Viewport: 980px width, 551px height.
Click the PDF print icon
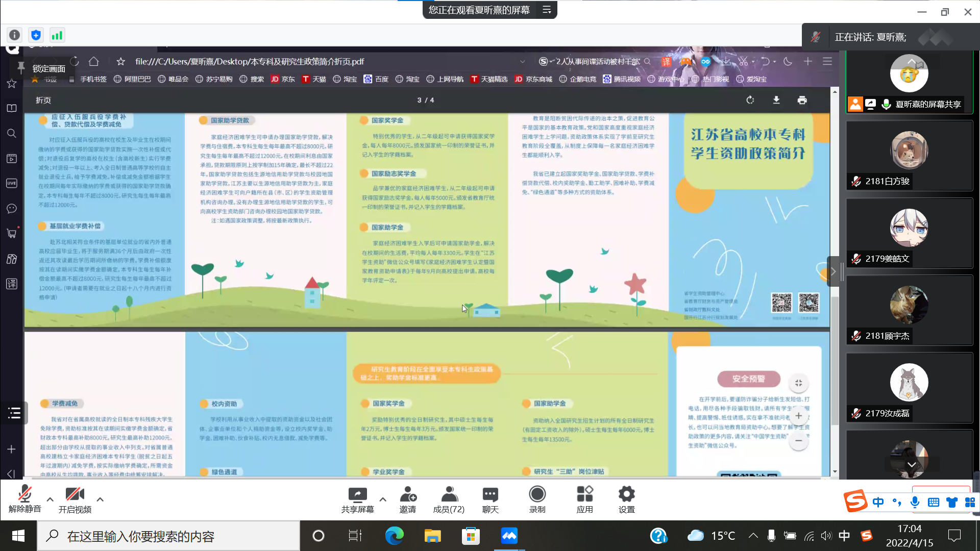pyautogui.click(x=802, y=100)
